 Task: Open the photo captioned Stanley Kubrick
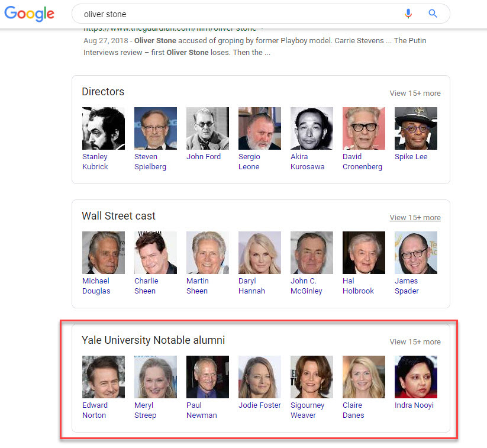tap(103, 128)
